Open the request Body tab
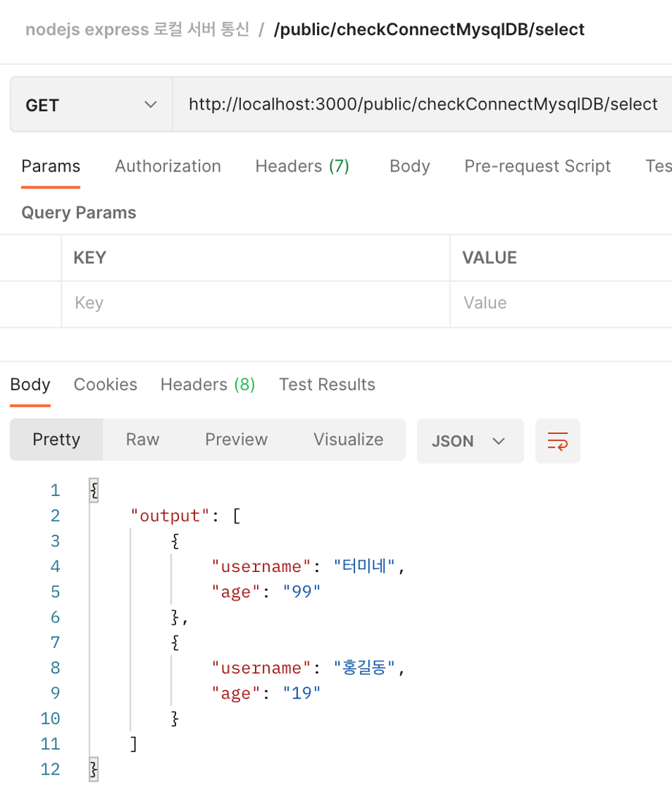This screenshot has width=672, height=789. [410, 166]
